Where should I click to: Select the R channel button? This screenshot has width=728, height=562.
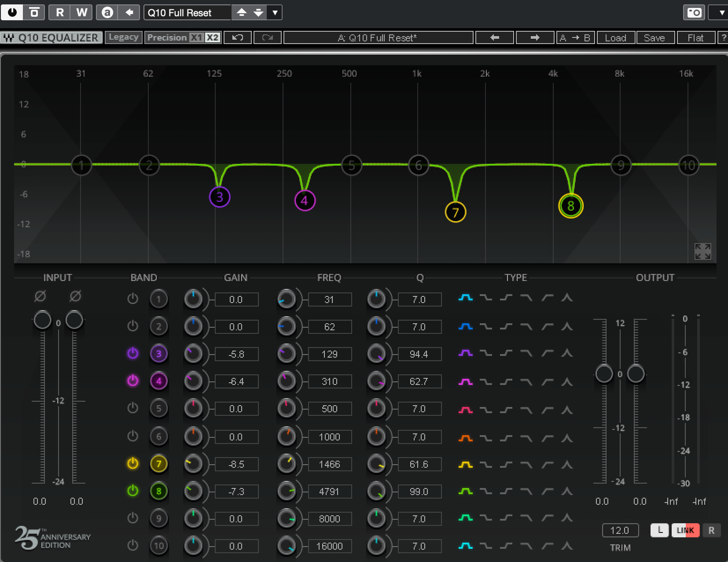coord(711,530)
